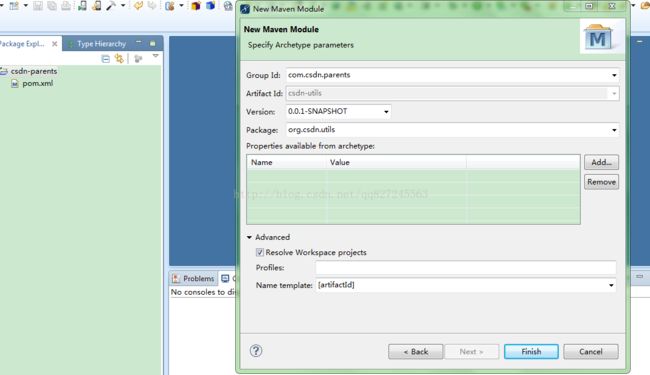Open the Package Explorer view menu triangle

click(x=155, y=56)
